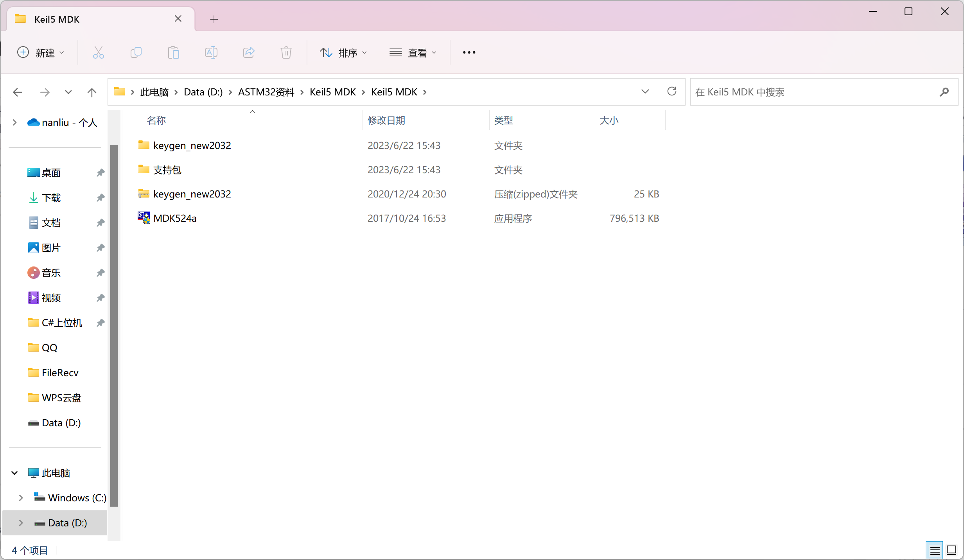Click the 新建 new button
This screenshot has height=560, width=964.
click(40, 53)
